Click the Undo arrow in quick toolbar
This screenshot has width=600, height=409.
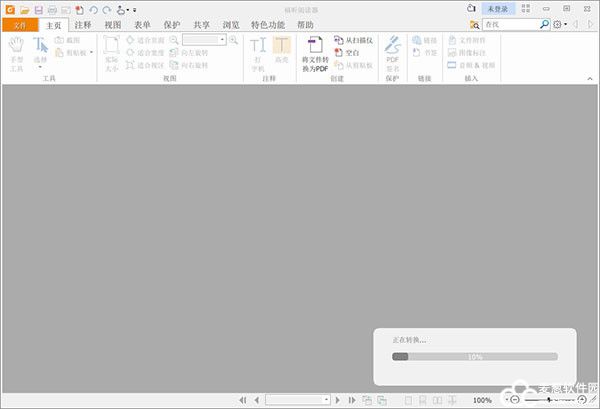93,9
